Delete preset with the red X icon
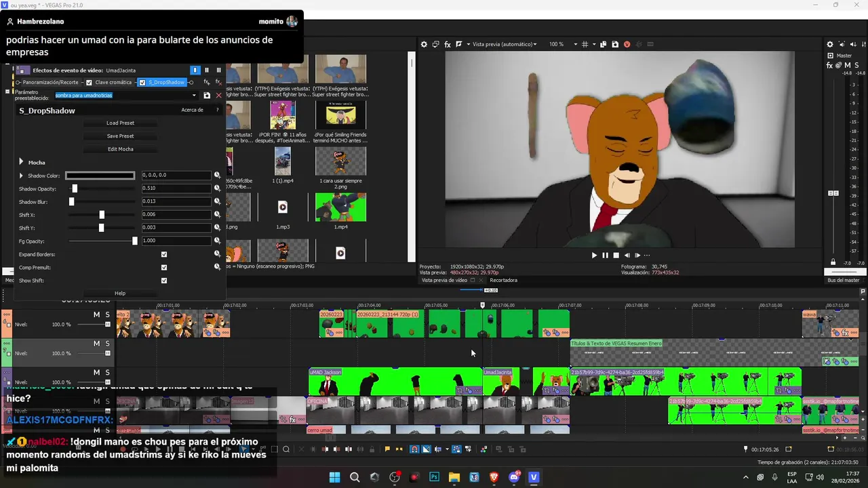 (218, 96)
